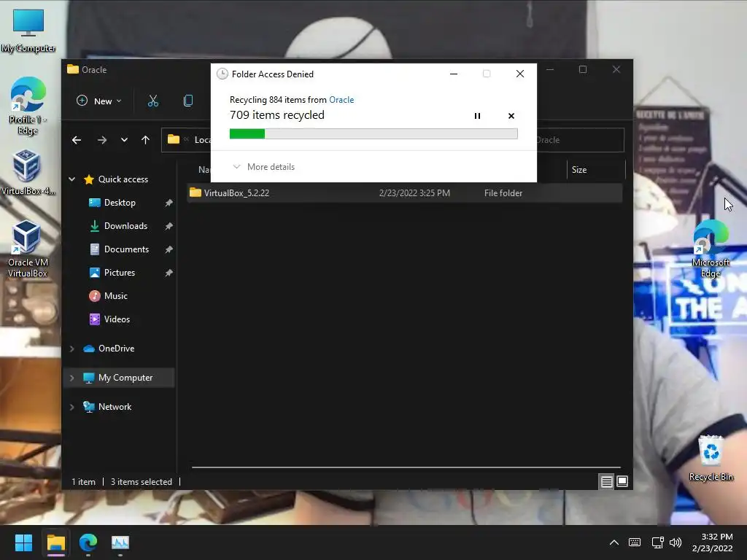Open Videos in Quick access

click(117, 319)
